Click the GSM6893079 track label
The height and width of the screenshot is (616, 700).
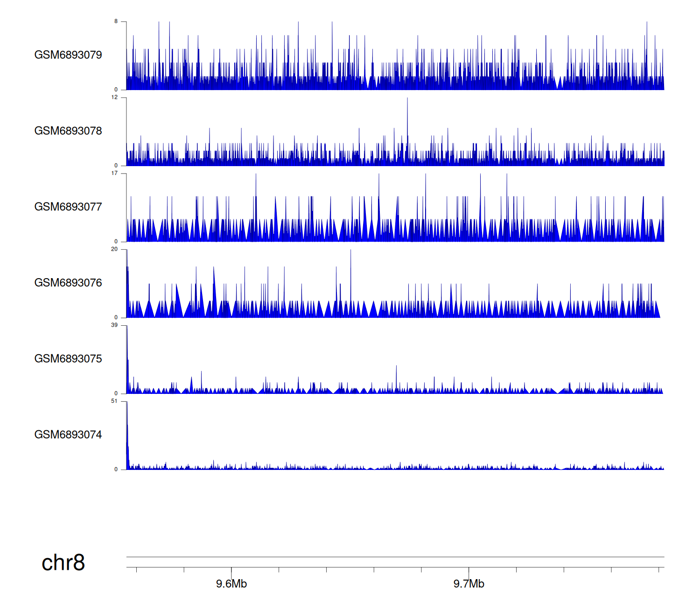click(68, 55)
